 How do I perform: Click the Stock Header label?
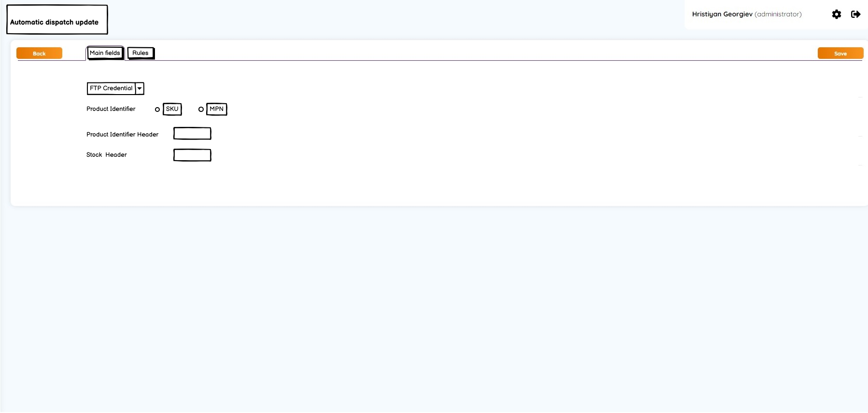[107, 155]
